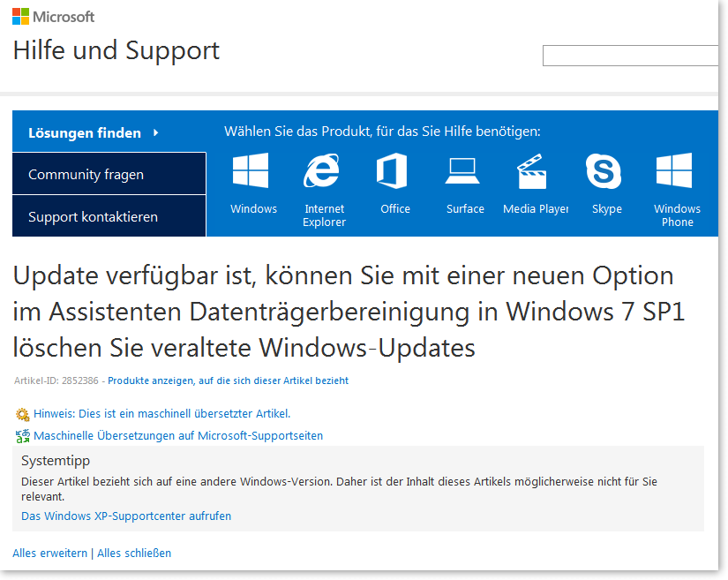Image resolution: width=728 pixels, height=580 pixels.
Task: Open the Windows XP-Supportcenter link
Action: pos(126,516)
